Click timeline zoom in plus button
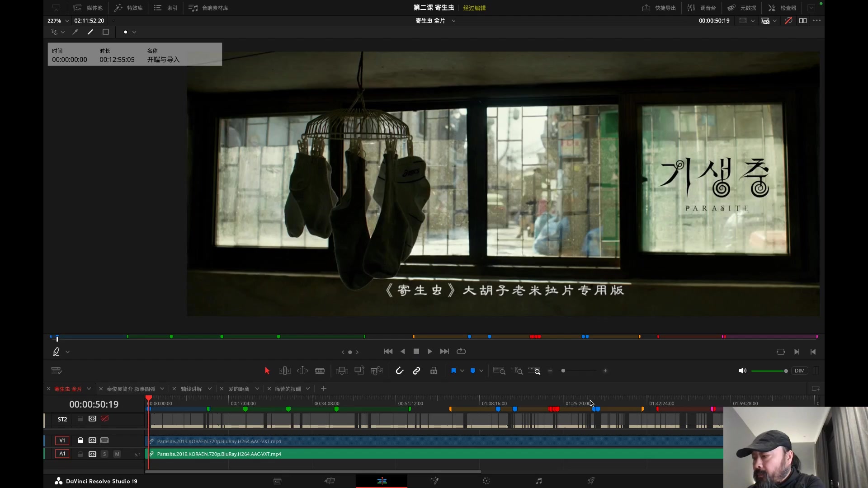Viewport: 868px width, 488px height. (605, 371)
